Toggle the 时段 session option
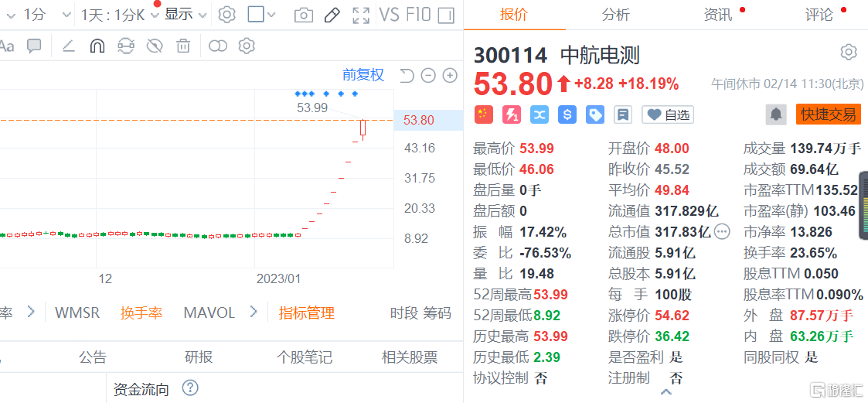The width and height of the screenshot is (868, 403). [403, 312]
